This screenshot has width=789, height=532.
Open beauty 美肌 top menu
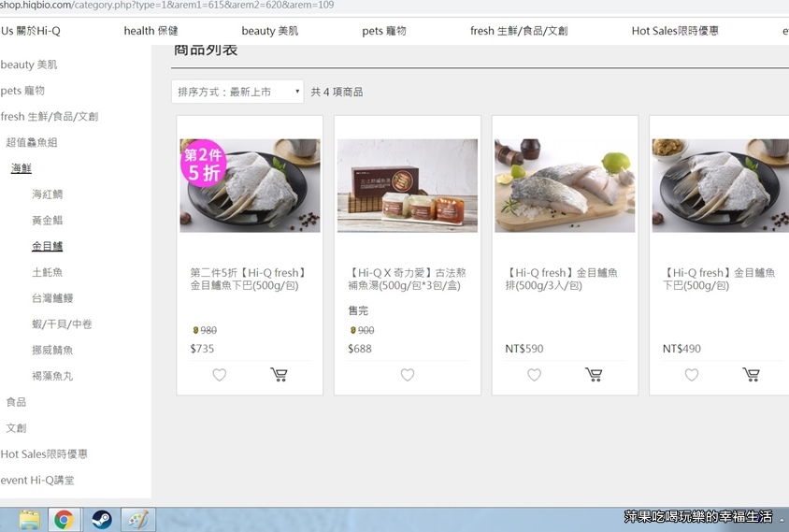270,31
